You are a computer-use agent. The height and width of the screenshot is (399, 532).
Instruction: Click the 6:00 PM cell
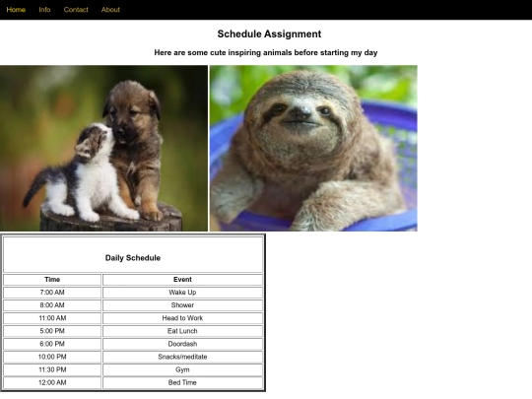pos(52,344)
